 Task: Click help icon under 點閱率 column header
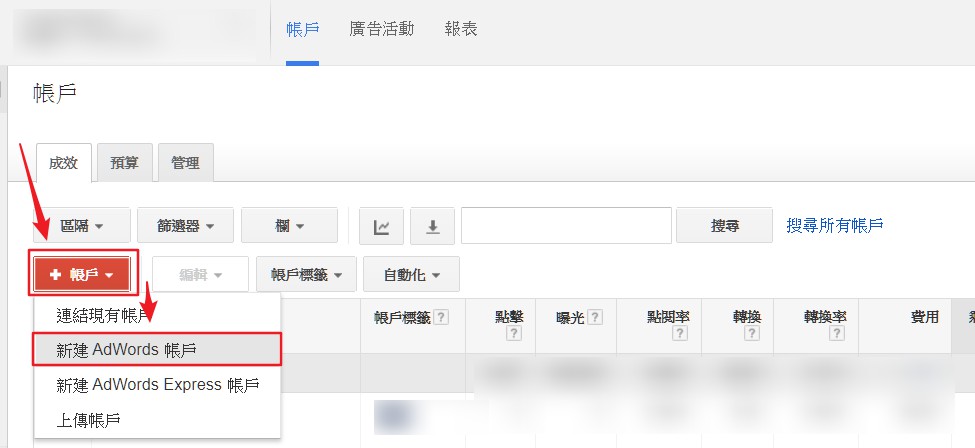(680, 334)
